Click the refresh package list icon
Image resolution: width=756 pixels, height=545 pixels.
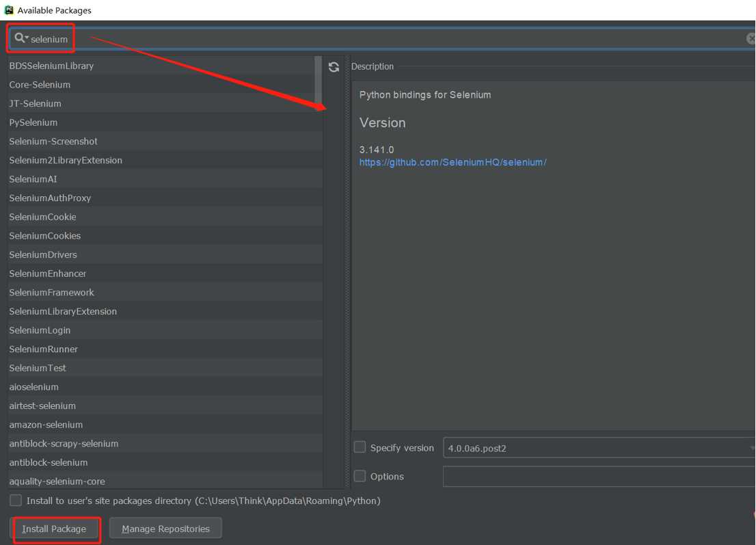pyautogui.click(x=334, y=67)
